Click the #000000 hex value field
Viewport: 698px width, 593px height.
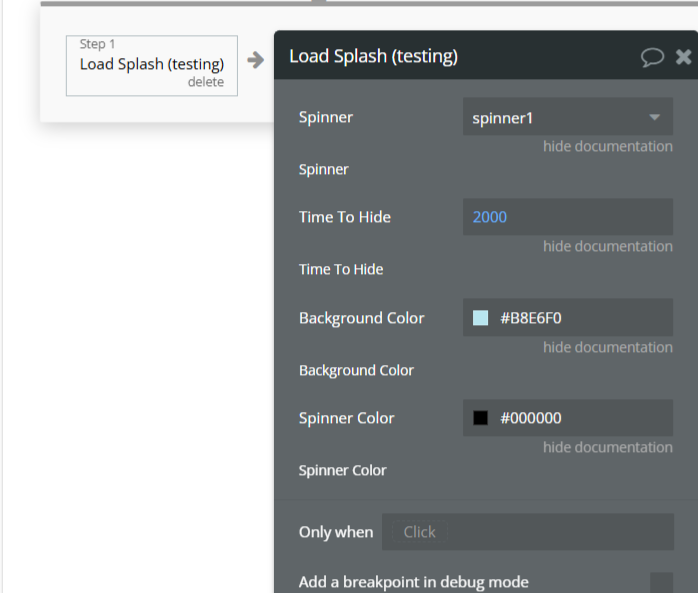(580, 418)
